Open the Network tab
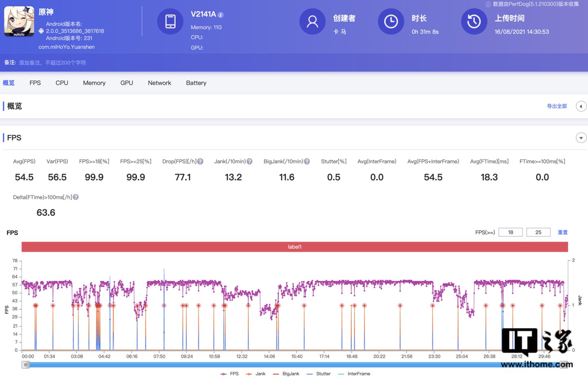Viewport: 588px width, 379px height. click(x=160, y=83)
